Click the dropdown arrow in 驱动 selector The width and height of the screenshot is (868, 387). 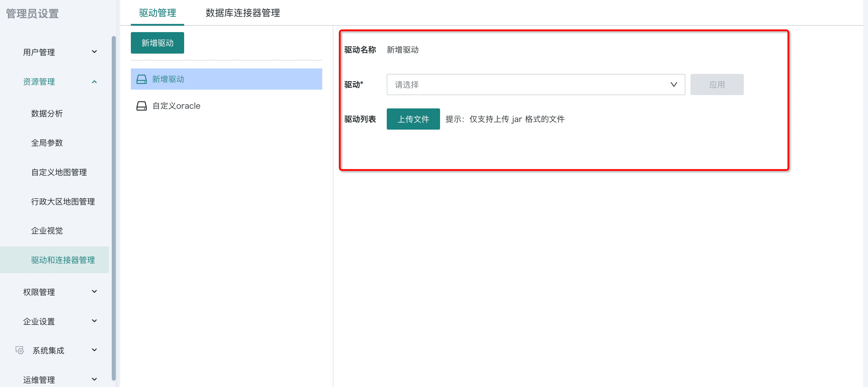(673, 84)
